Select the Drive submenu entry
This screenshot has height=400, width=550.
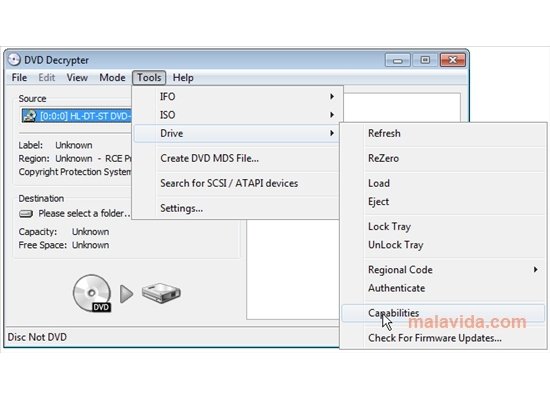(x=236, y=133)
